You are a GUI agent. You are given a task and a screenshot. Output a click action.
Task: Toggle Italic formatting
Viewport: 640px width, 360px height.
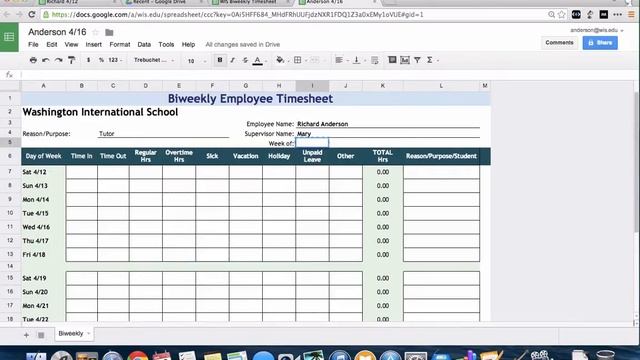point(233,60)
